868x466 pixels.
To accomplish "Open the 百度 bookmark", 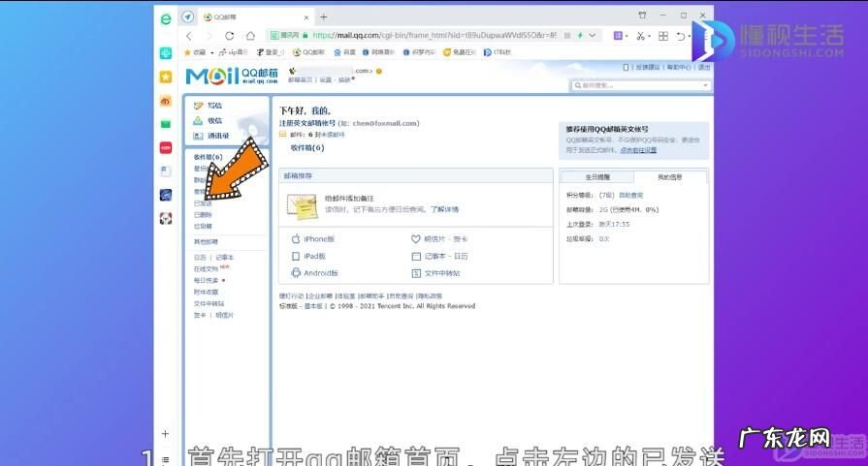I will click(x=345, y=52).
